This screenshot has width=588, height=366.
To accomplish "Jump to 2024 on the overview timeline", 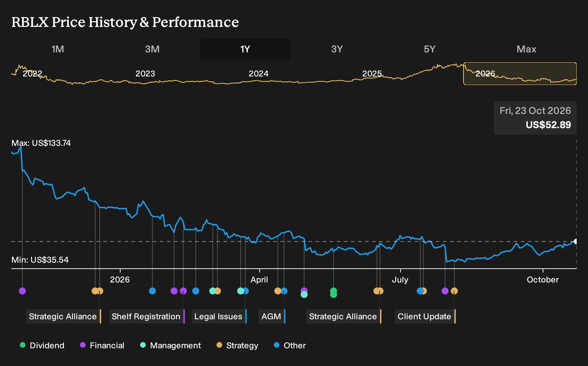I will tap(258, 74).
